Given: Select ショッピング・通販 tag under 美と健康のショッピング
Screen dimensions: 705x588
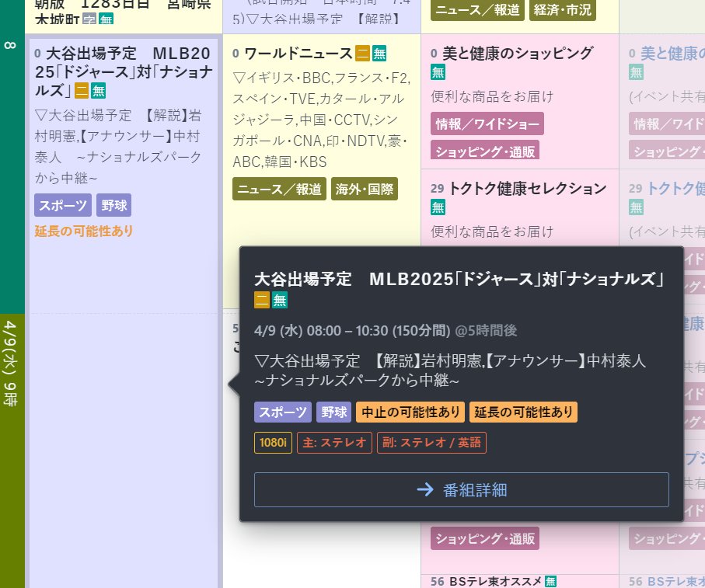Looking at the screenshot, I should pos(485,151).
